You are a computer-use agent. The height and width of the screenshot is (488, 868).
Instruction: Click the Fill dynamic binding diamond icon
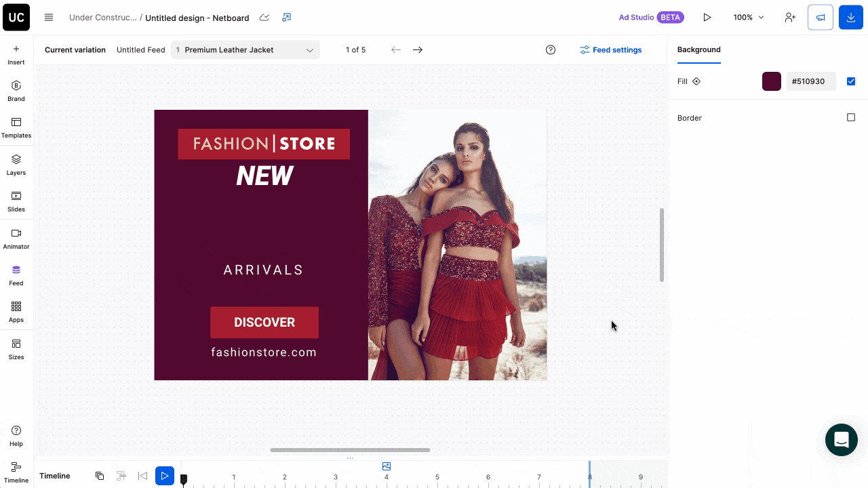696,81
